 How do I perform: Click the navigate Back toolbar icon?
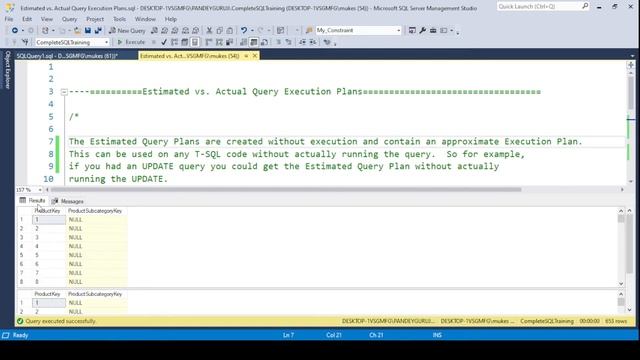point(15,31)
